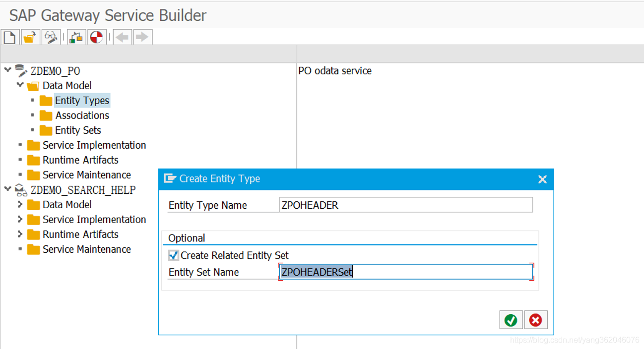Select Service Maintenance under ZDEMO_PO
Image resolution: width=644 pixels, height=349 pixels.
(87, 175)
